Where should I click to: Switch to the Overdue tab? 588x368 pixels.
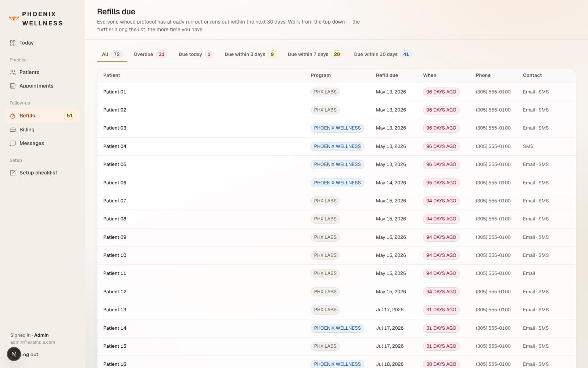(150, 54)
